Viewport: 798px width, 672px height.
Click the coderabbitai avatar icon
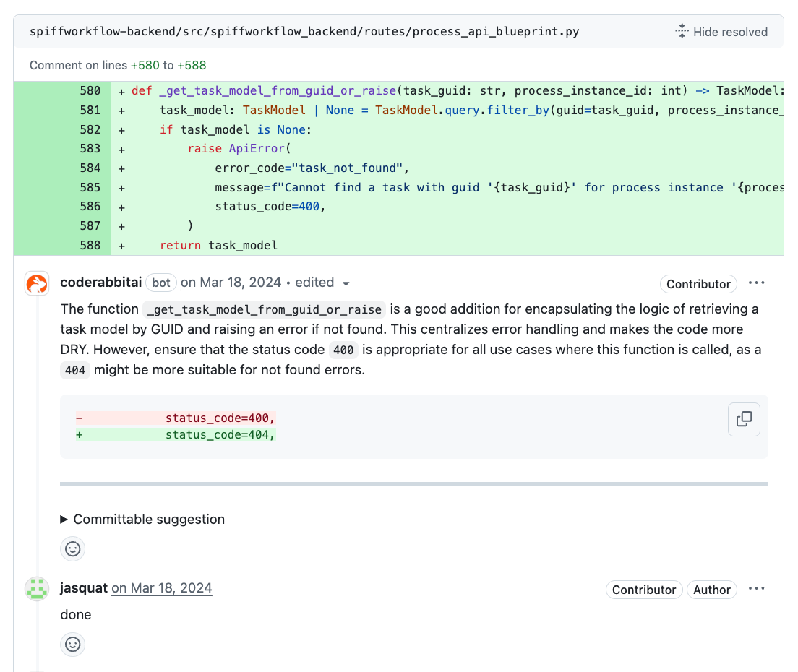(37, 283)
